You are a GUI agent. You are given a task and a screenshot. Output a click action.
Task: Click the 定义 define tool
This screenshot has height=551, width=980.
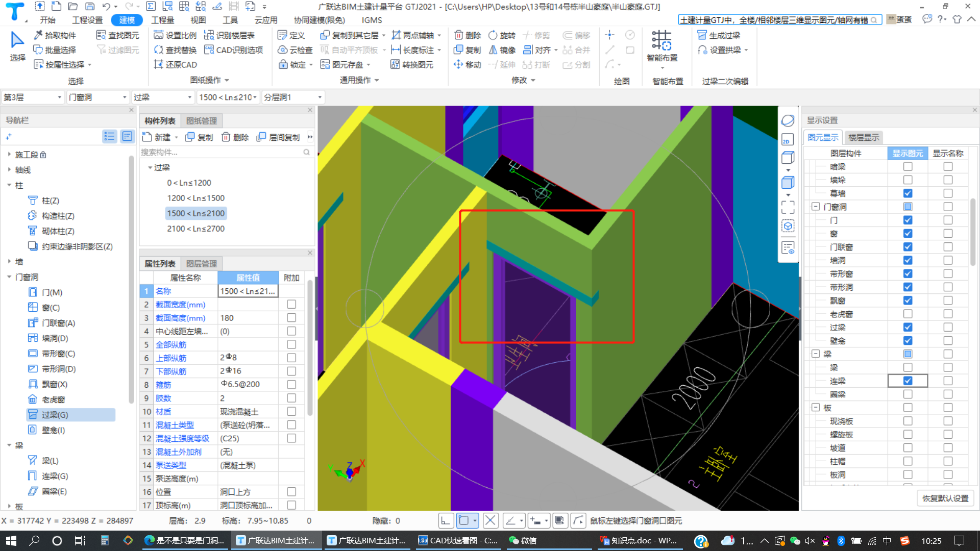291,35
